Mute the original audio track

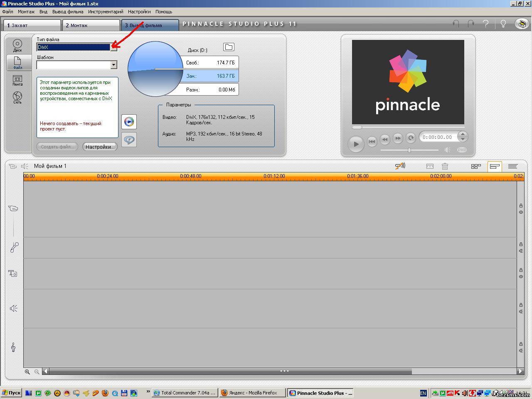[x=521, y=251]
